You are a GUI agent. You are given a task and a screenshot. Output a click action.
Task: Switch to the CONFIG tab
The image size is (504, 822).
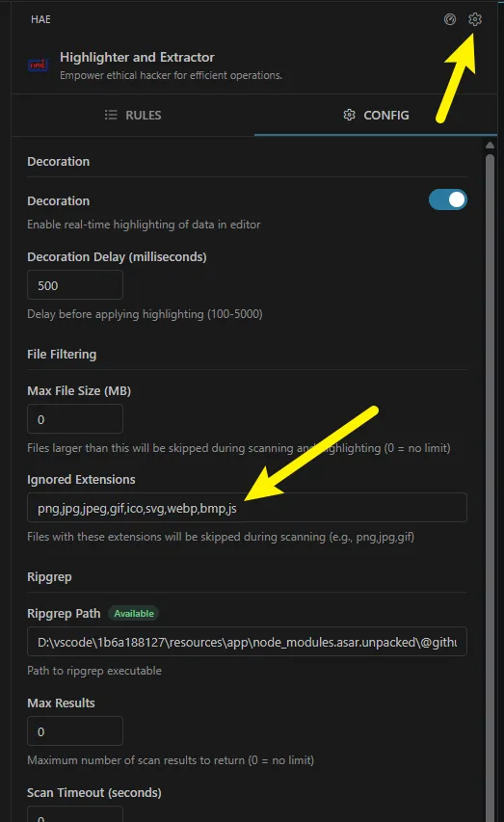pyautogui.click(x=376, y=115)
